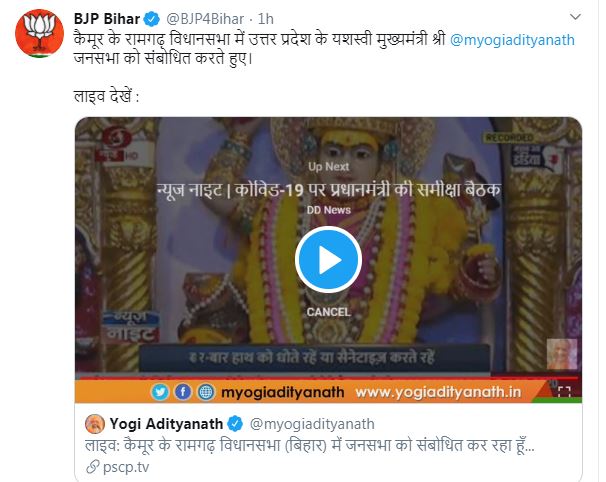Enter fullscreen with the video fullscreen icon
This screenshot has height=482, width=606.
click(x=564, y=392)
